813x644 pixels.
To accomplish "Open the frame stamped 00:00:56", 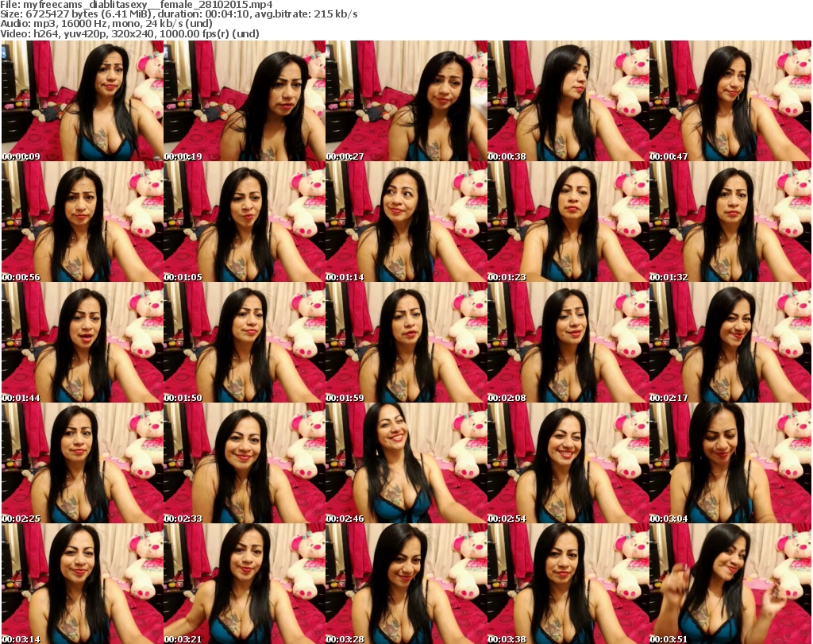I will point(83,222).
